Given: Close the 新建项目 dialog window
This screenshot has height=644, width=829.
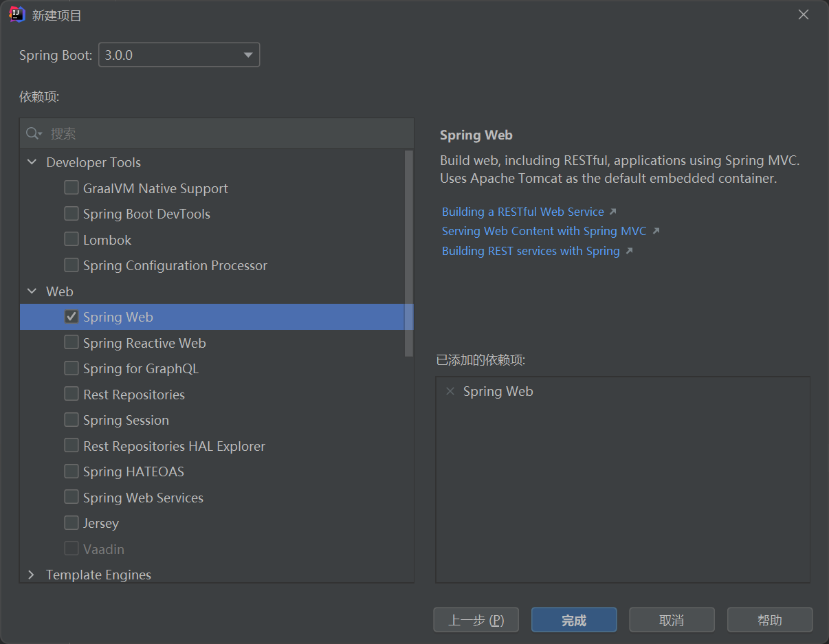Looking at the screenshot, I should [x=803, y=14].
